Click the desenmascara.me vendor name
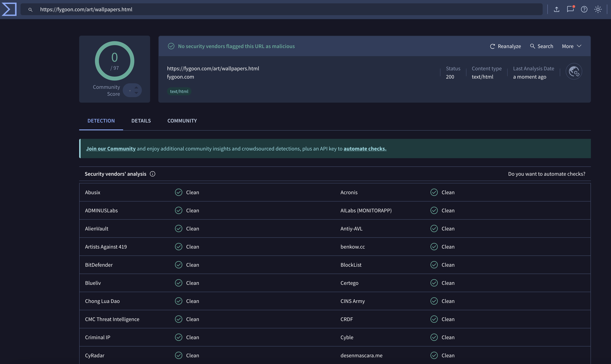Viewport: 611px width, 364px height. (x=361, y=355)
